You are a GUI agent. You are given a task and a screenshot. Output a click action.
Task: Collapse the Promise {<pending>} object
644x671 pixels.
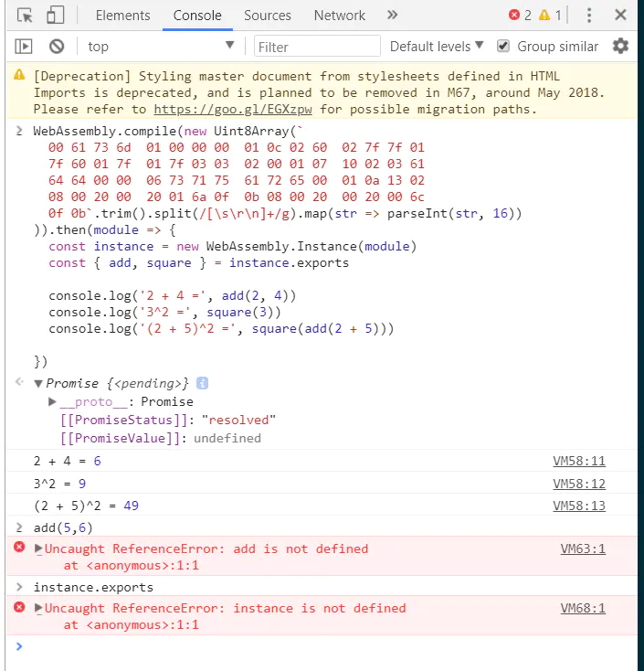click(38, 384)
